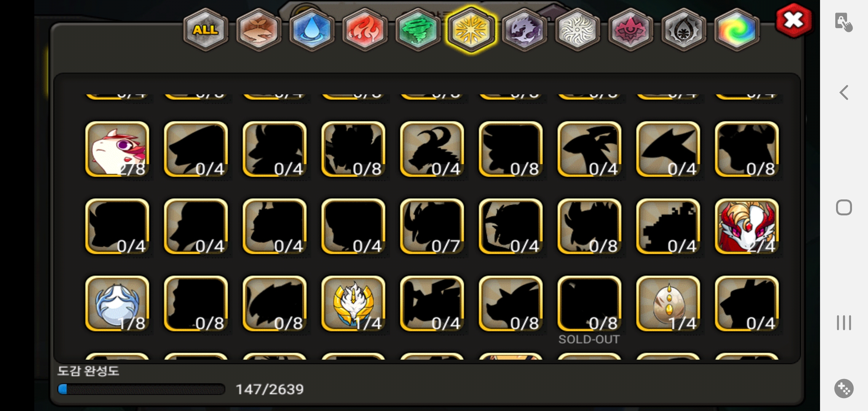Open the white dragon 2/8 card
Screen dimensions: 868x411
(x=117, y=149)
